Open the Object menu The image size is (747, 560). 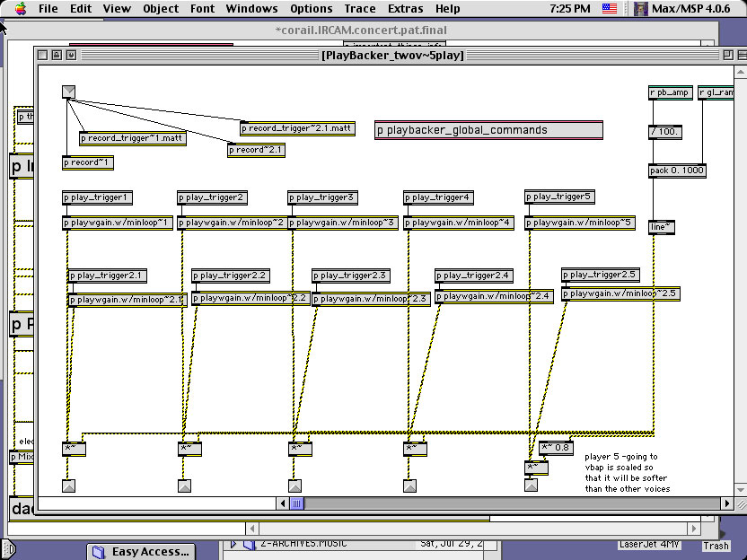[161, 9]
